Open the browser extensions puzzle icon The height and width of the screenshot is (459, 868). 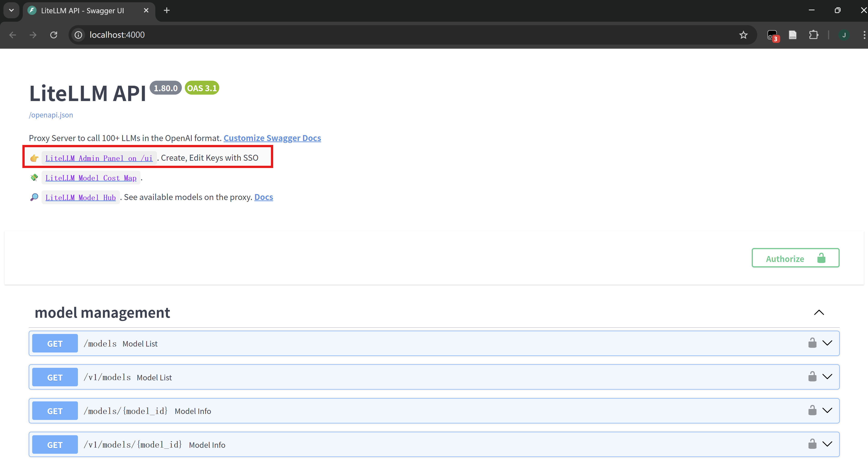click(813, 35)
